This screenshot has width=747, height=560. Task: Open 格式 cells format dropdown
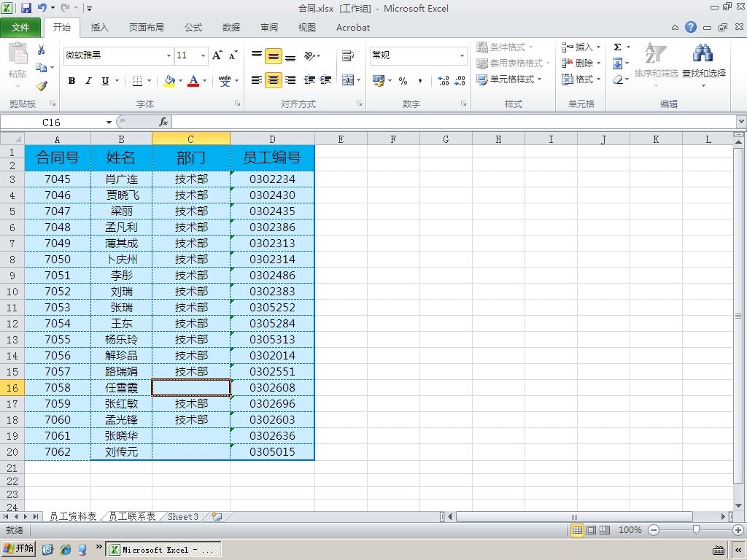pyautogui.click(x=581, y=79)
